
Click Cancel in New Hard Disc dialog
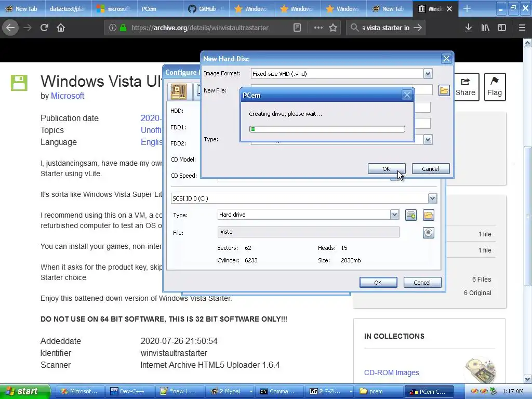pyautogui.click(x=430, y=169)
